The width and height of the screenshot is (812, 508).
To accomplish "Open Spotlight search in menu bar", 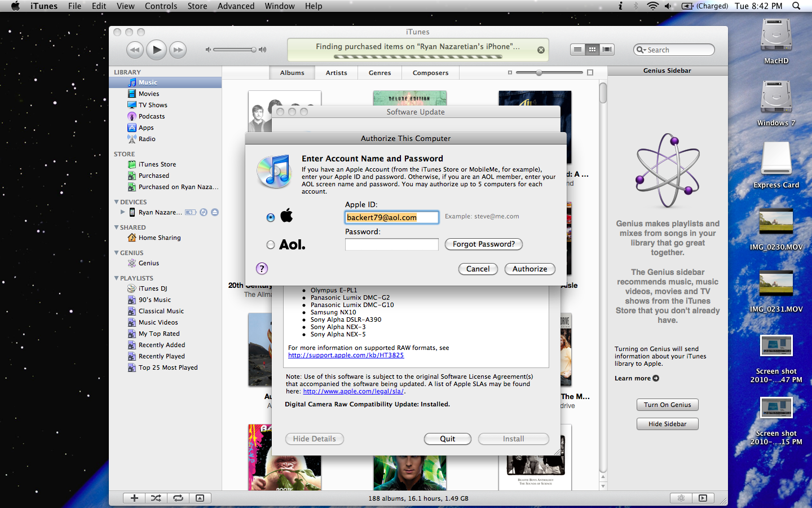I will [x=796, y=6].
